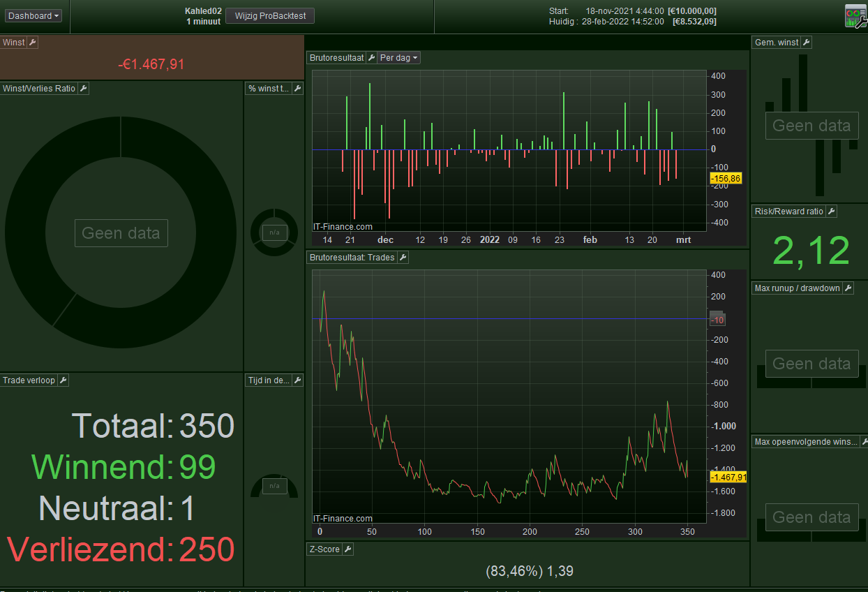Viewport: 868px width, 592px height.
Task: Click the Max runup / drawdown wrench icon
Action: point(848,288)
